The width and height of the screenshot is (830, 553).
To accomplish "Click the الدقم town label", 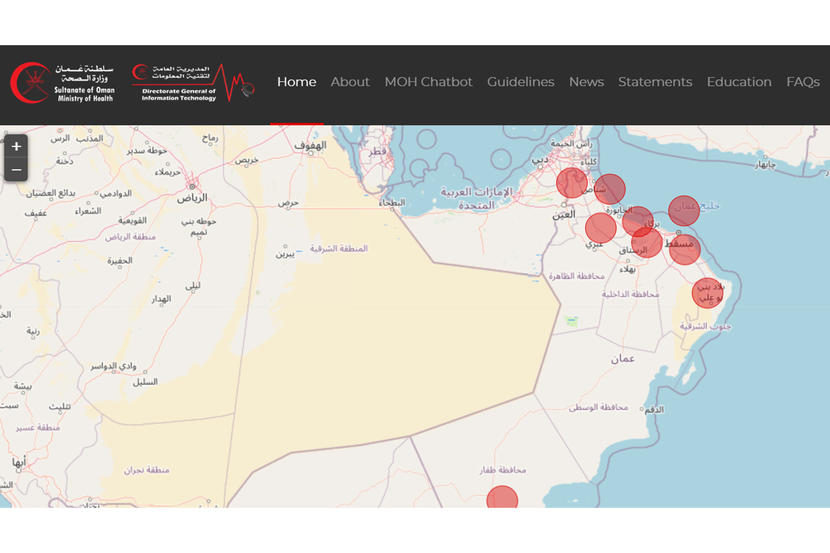I will pos(654,410).
